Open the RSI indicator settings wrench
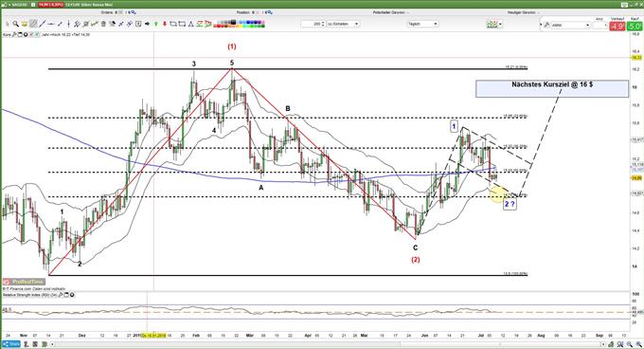This screenshot has width=644, height=349. (x=61, y=295)
